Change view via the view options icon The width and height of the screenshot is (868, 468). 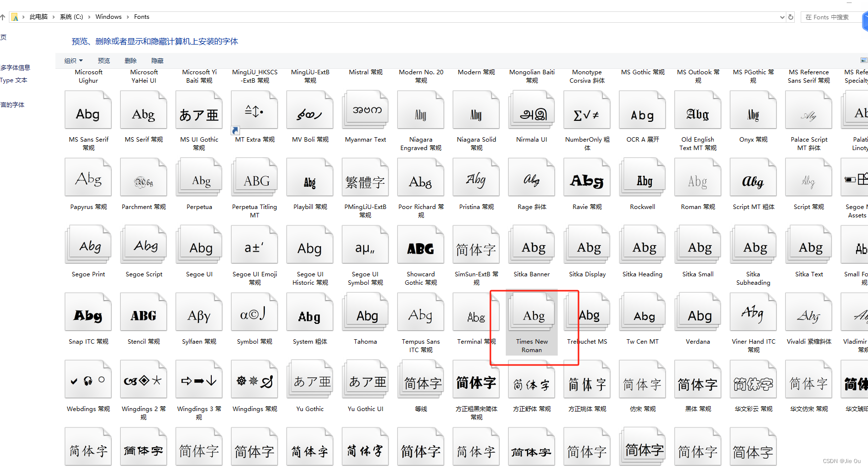(864, 60)
